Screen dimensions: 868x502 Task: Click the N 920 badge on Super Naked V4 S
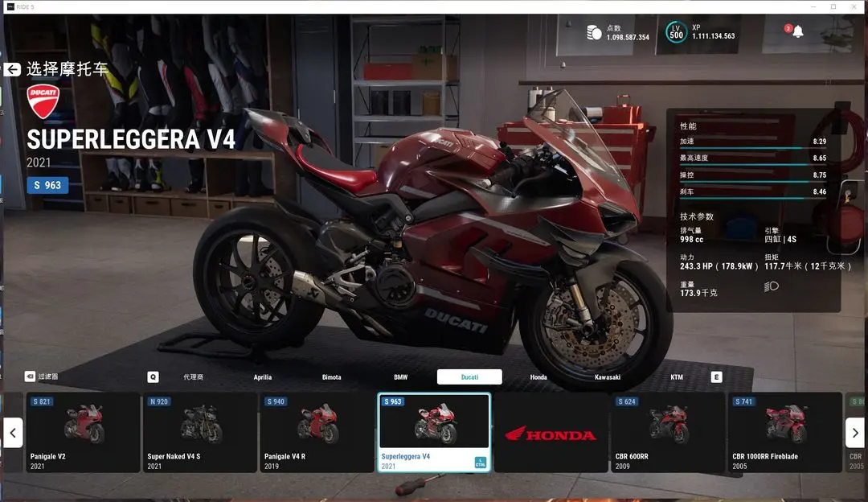pyautogui.click(x=159, y=401)
